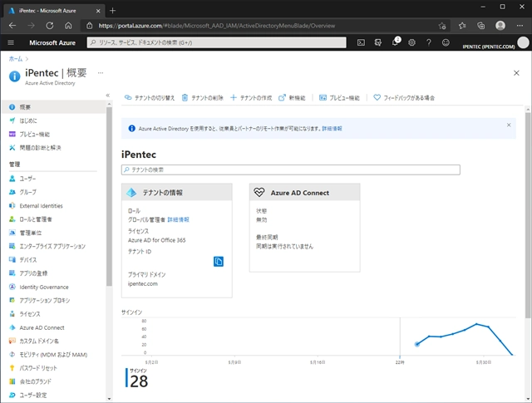The height and width of the screenshot is (403, 532).
Task: Close the iPentec overview blade
Action: point(516,73)
